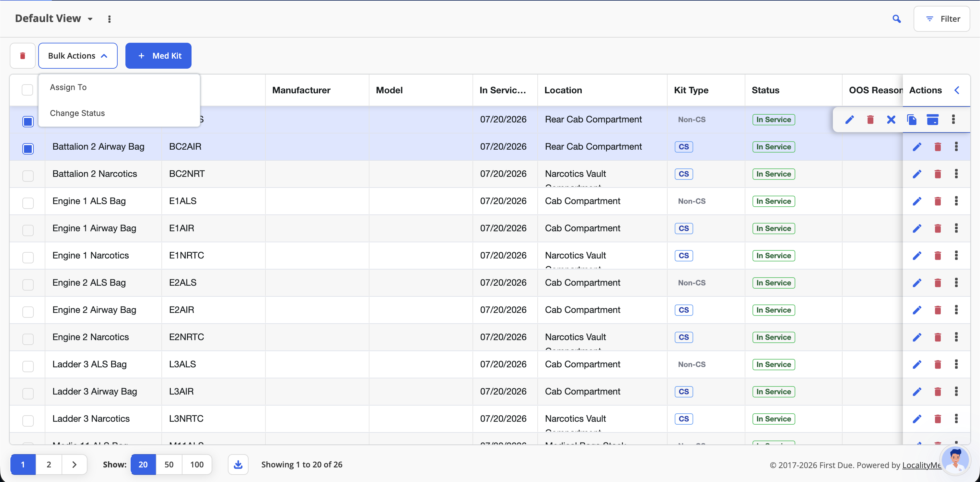Edit Engine 2 Narcotics row
Image resolution: width=980 pixels, height=482 pixels.
pos(917,337)
